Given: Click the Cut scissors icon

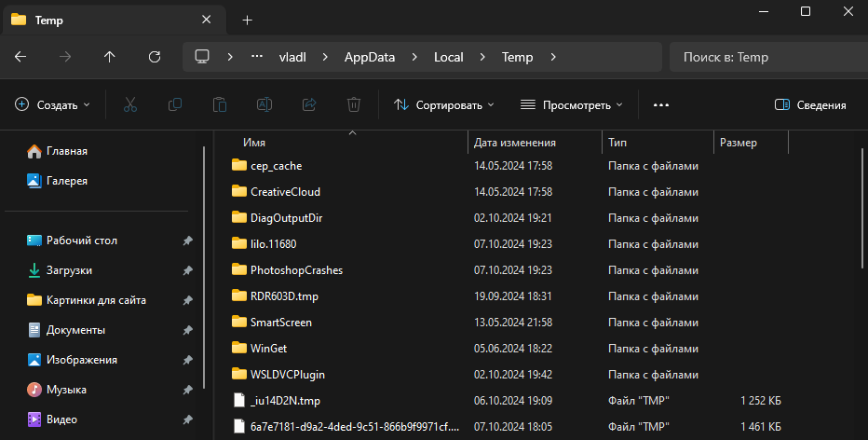Looking at the screenshot, I should click(130, 104).
